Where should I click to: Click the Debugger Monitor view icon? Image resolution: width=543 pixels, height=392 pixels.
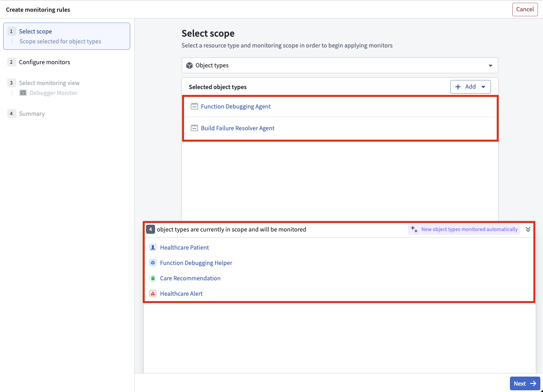click(23, 93)
